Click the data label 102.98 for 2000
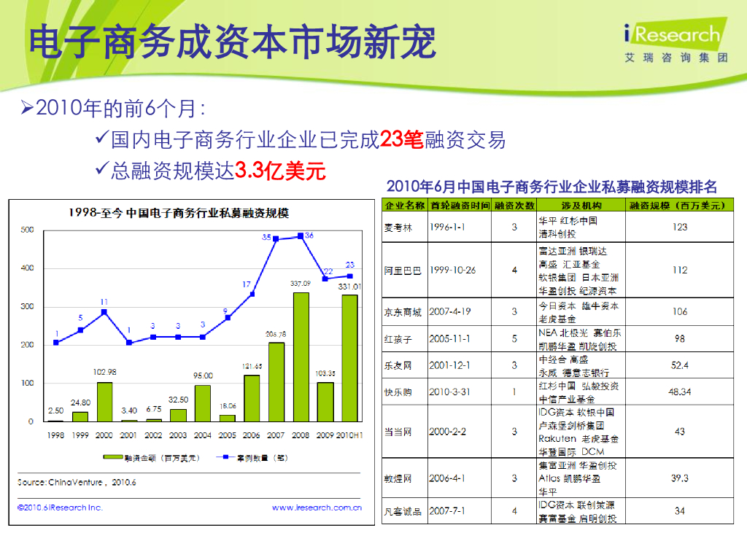 (105, 372)
